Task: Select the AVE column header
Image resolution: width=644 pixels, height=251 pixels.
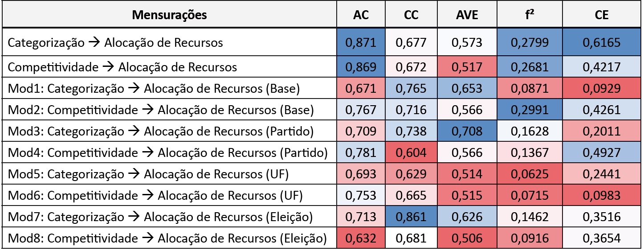Action: click(x=467, y=15)
